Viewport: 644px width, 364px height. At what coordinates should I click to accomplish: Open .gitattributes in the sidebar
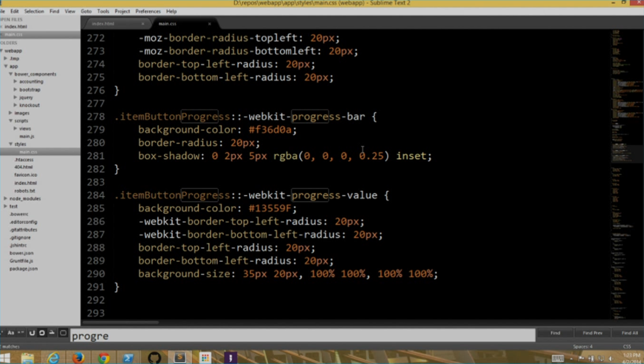23,229
